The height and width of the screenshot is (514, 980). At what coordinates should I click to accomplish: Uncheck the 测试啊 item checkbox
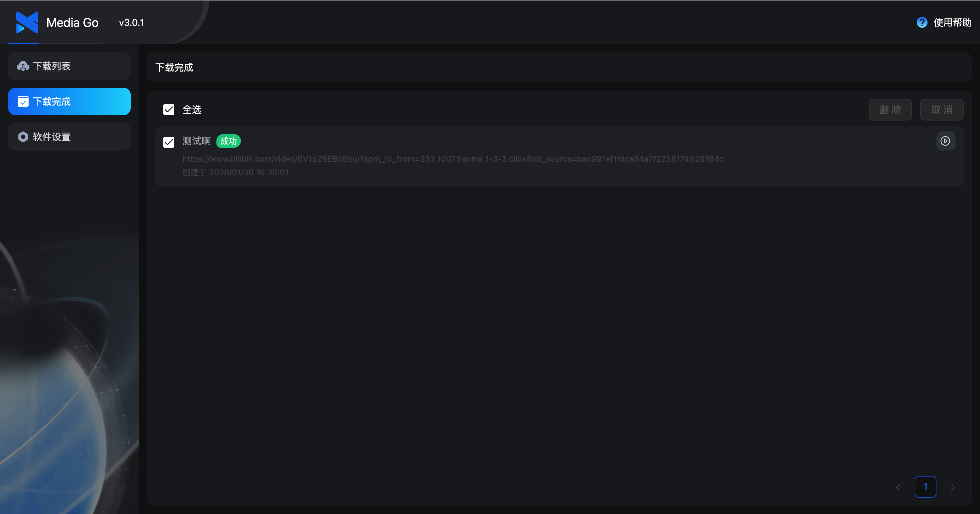[168, 142]
